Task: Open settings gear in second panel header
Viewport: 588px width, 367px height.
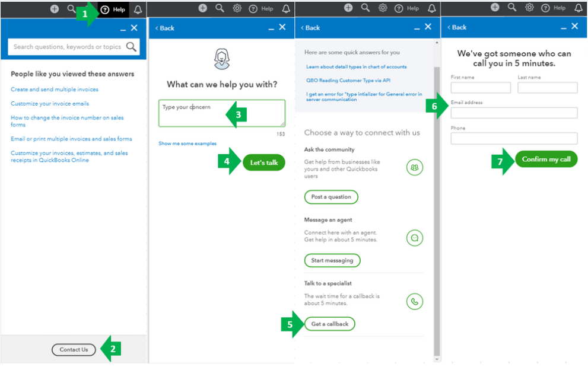Action: pyautogui.click(x=237, y=8)
